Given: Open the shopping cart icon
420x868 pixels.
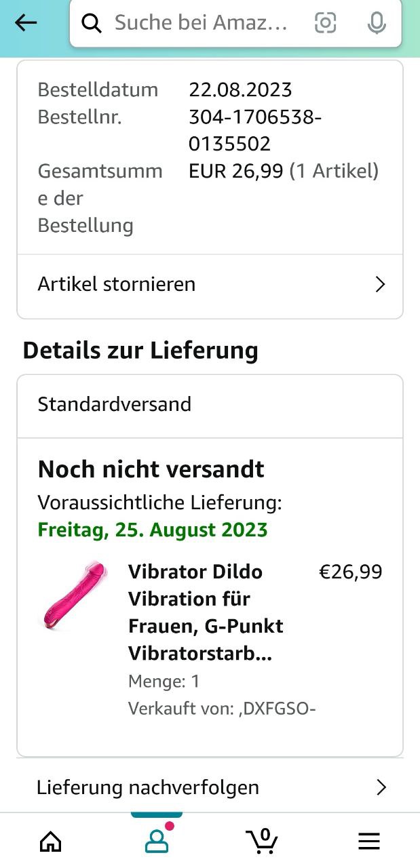Looking at the screenshot, I should point(263,841).
